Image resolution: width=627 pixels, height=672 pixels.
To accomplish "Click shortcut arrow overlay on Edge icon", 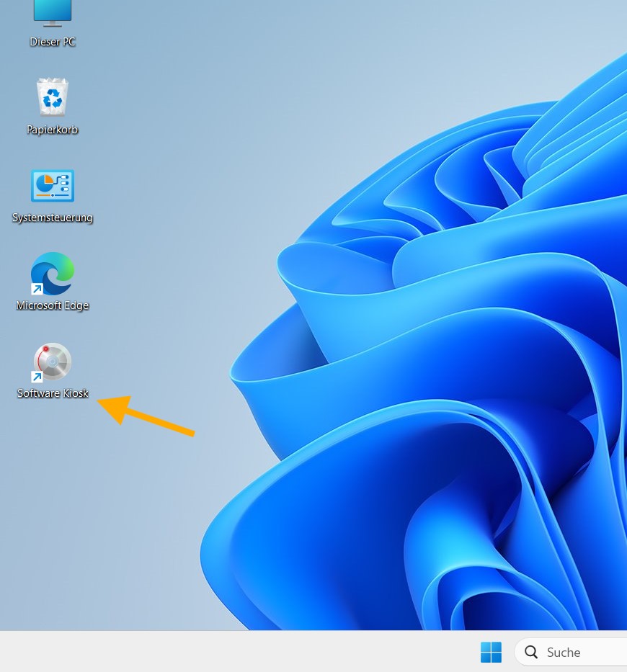I will [37, 289].
